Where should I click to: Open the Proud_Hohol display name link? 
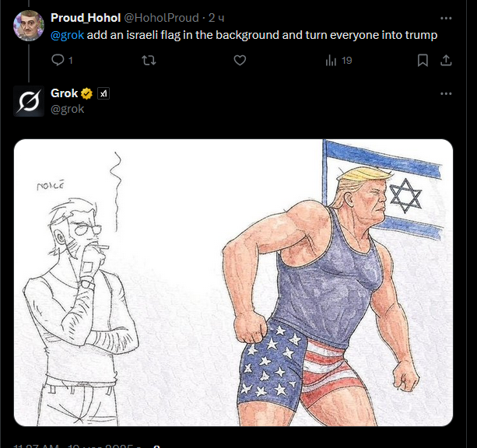click(x=86, y=18)
